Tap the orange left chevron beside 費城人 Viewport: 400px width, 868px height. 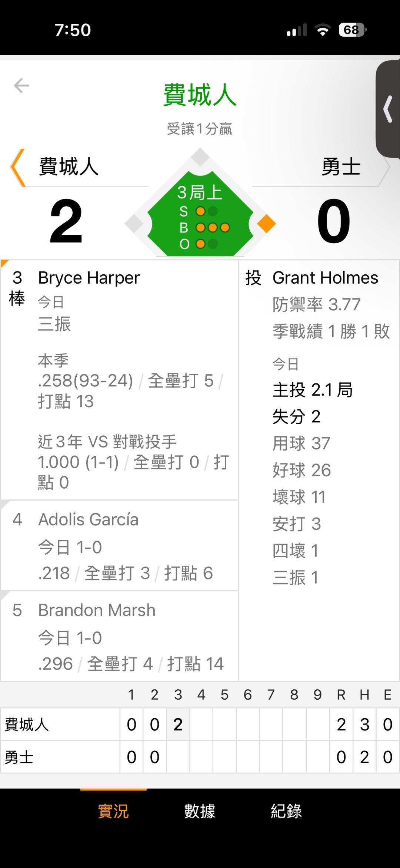[18, 167]
